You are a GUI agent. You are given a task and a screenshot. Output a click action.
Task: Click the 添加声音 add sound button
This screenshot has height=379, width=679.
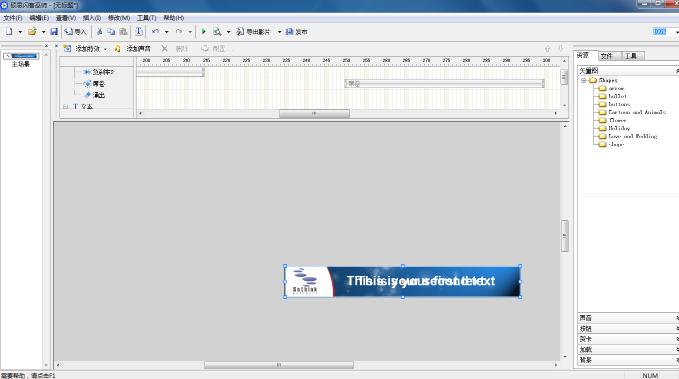click(133, 49)
